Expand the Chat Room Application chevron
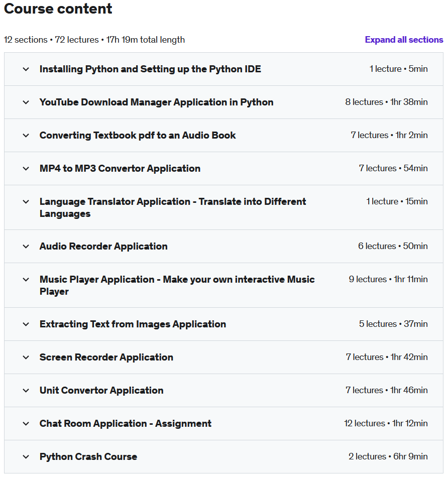 pos(26,424)
